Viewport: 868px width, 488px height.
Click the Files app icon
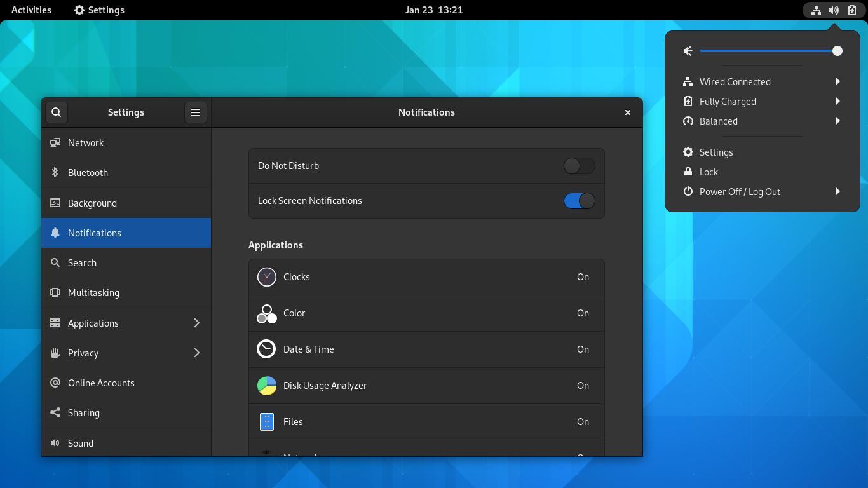coord(266,421)
